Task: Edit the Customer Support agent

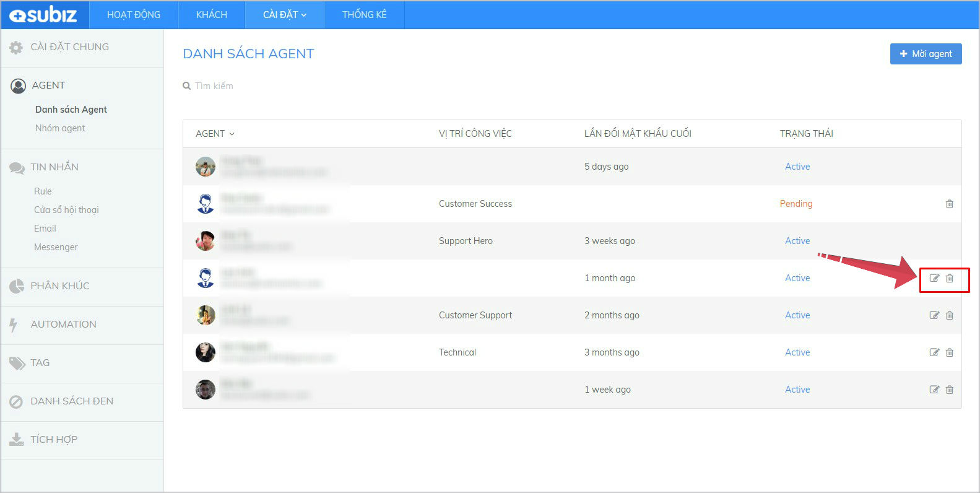Action: (x=934, y=315)
